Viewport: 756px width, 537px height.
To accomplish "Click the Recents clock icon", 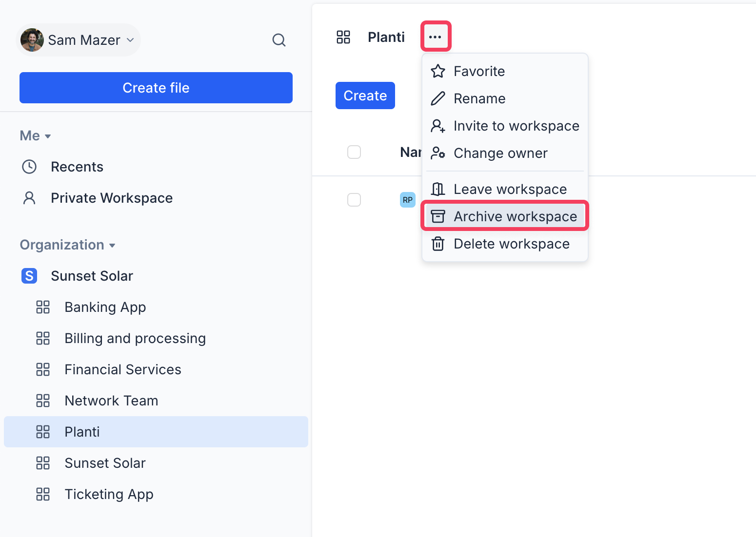I will click(x=29, y=167).
